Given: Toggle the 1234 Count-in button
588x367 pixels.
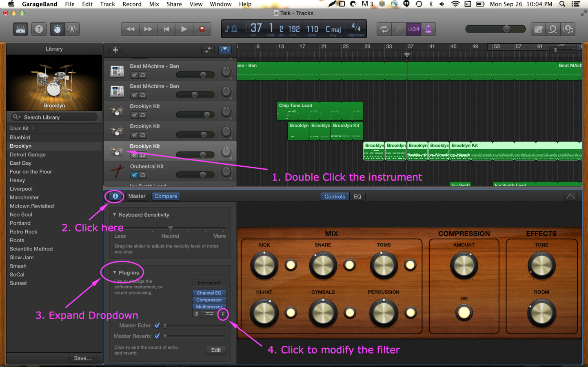Looking at the screenshot, I should click(x=413, y=29).
